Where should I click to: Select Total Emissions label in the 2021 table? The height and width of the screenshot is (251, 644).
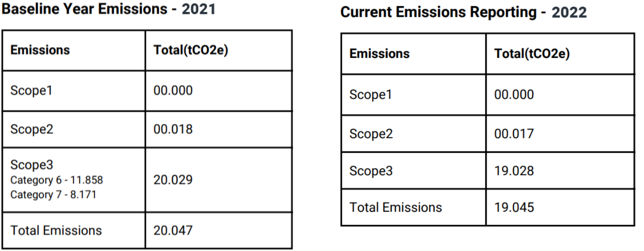56,230
